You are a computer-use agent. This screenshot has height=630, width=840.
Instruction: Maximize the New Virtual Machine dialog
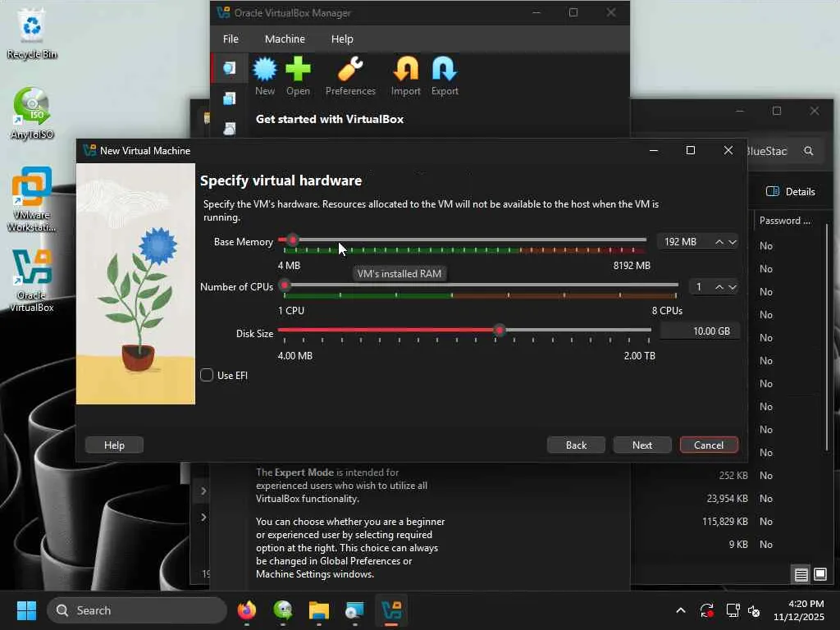691,151
